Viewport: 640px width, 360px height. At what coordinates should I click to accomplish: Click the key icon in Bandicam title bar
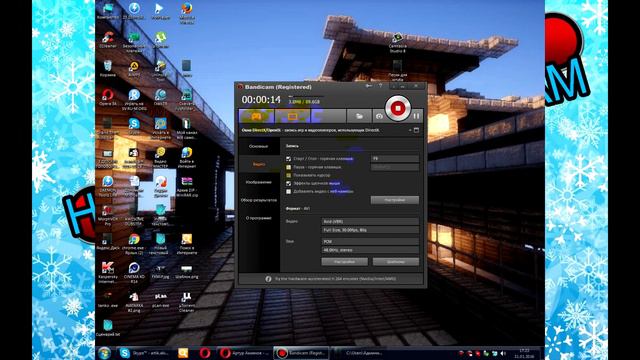pos(369,86)
